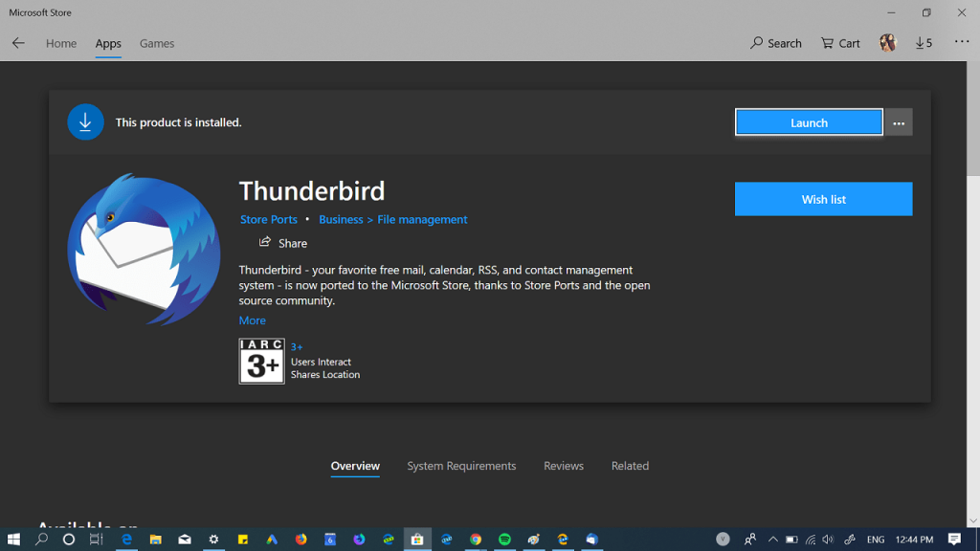The width and height of the screenshot is (980, 551).
Task: Open the Mail app on taskbar
Action: click(185, 540)
